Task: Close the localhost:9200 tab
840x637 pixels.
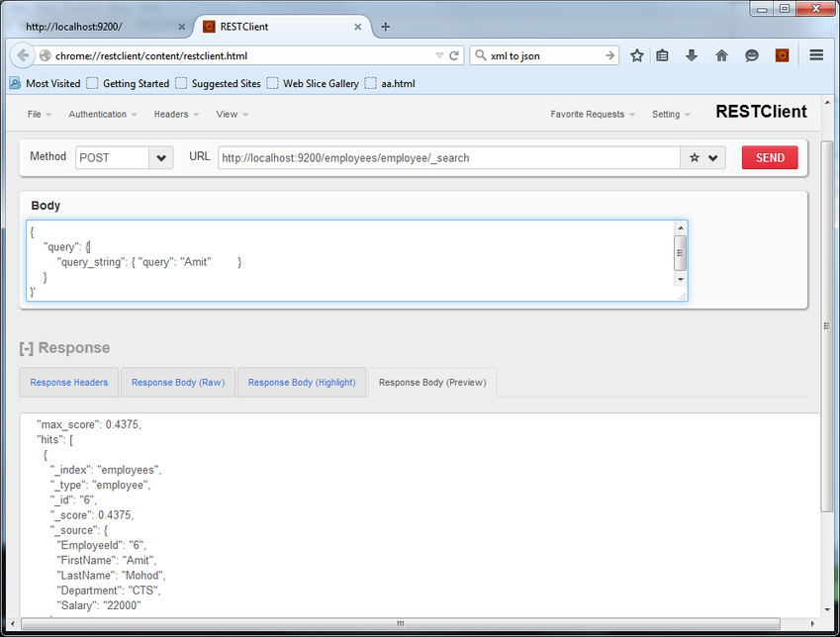Action: point(182,27)
